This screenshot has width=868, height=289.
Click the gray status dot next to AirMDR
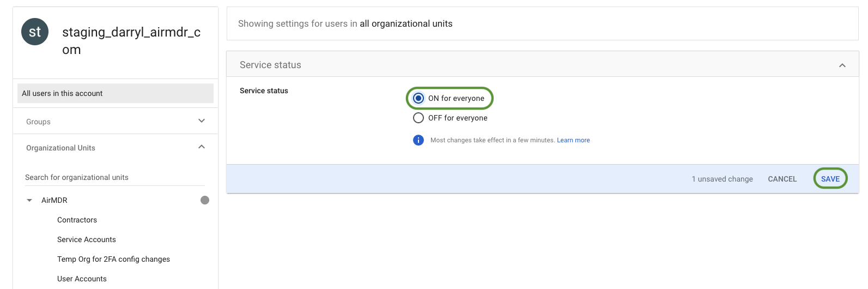point(205,200)
